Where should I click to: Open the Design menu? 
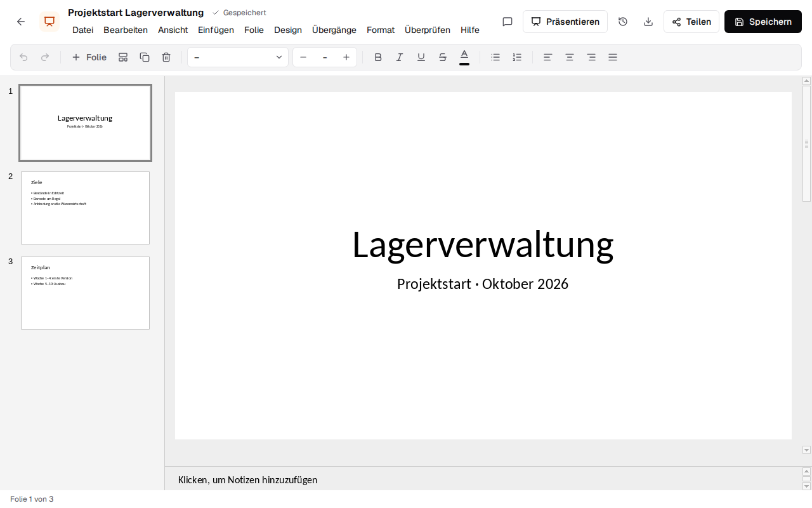[x=288, y=30]
